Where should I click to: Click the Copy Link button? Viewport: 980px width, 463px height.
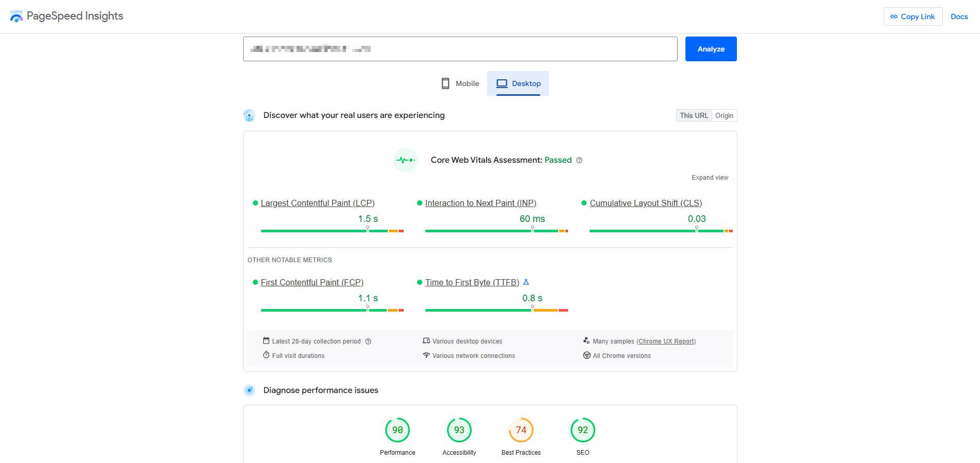(x=913, y=16)
